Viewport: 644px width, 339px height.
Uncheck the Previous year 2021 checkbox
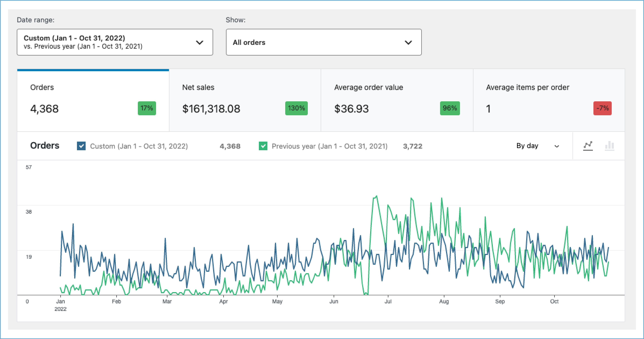[263, 146]
